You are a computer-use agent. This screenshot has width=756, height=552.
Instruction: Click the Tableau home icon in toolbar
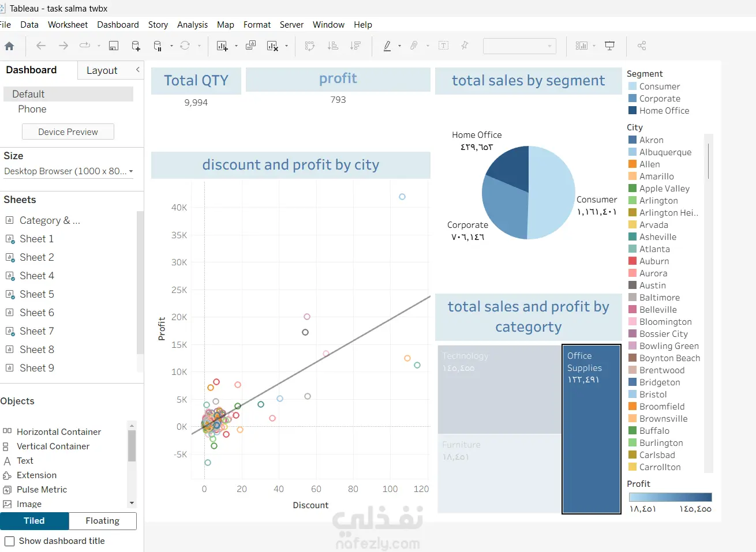click(9, 46)
